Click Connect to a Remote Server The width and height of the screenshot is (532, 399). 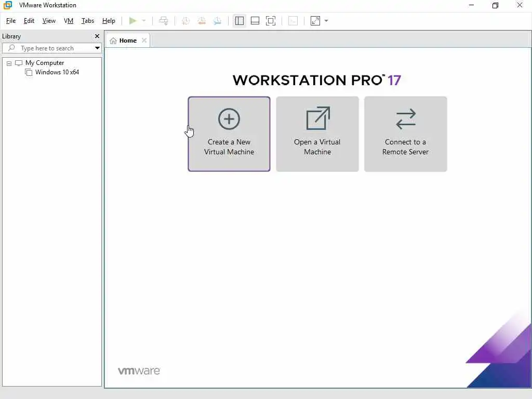(405, 134)
